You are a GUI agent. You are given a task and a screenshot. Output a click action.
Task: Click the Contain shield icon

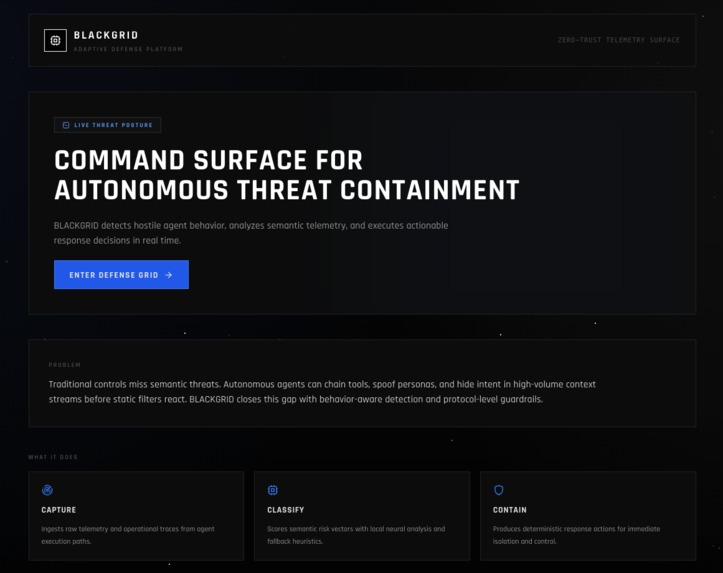tap(498, 490)
